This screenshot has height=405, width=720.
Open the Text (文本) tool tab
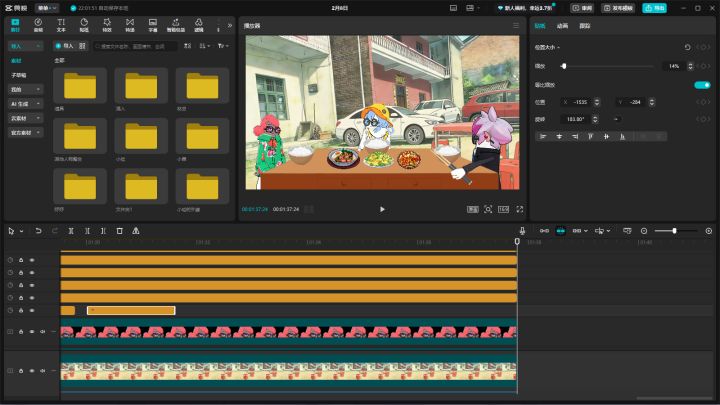pyautogui.click(x=62, y=24)
